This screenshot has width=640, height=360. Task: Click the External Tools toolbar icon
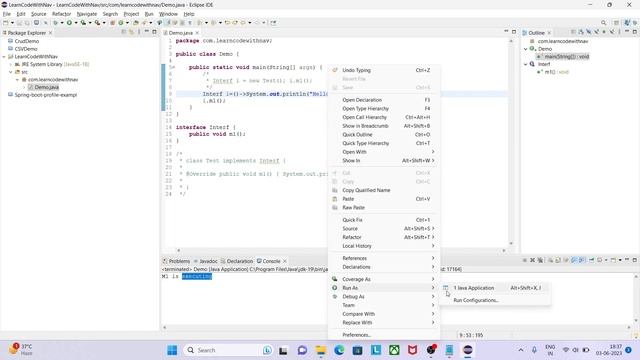coord(97,23)
